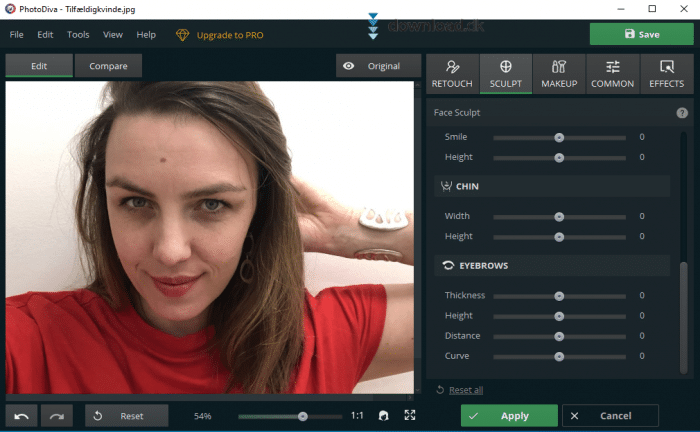Click the Eyebrows Thickness slider handle
The height and width of the screenshot is (432, 700).
pyautogui.click(x=559, y=296)
